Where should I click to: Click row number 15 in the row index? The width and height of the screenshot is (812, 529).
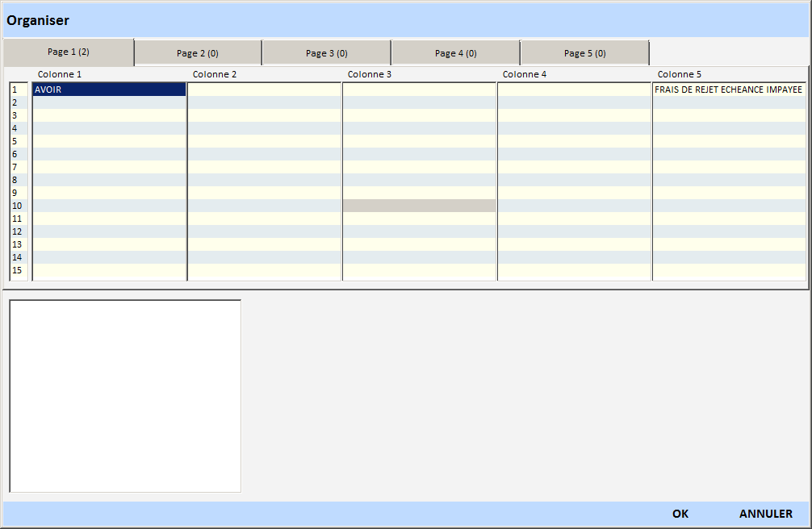[x=18, y=270]
